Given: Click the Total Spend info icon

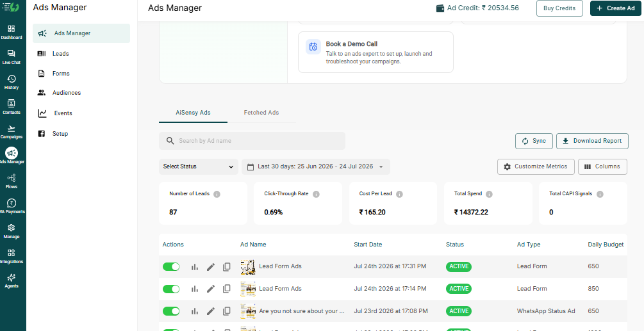Looking at the screenshot, I should click(x=489, y=194).
